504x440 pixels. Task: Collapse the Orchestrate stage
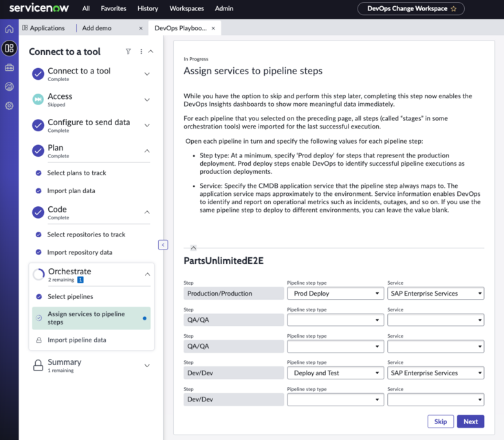click(x=148, y=274)
